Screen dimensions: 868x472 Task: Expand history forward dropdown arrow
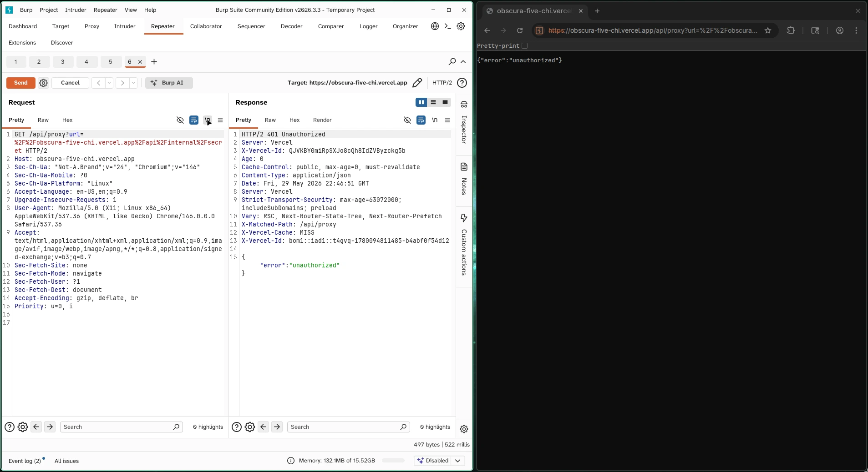point(133,83)
